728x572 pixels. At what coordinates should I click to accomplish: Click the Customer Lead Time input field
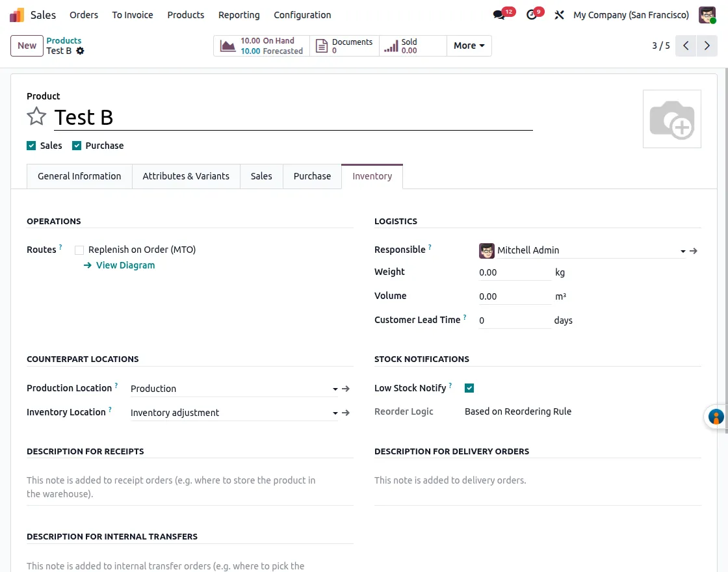pyautogui.click(x=515, y=320)
